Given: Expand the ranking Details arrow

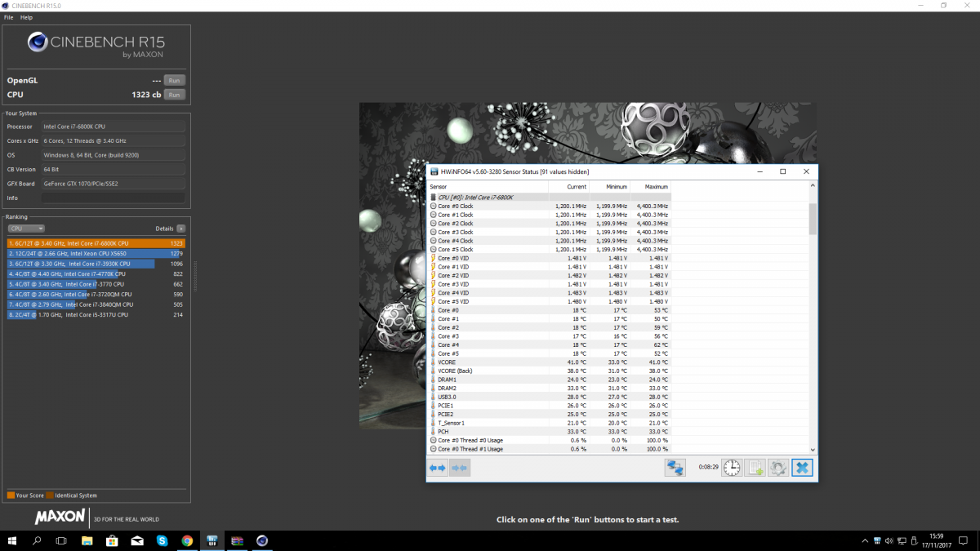Looking at the screenshot, I should pyautogui.click(x=180, y=229).
